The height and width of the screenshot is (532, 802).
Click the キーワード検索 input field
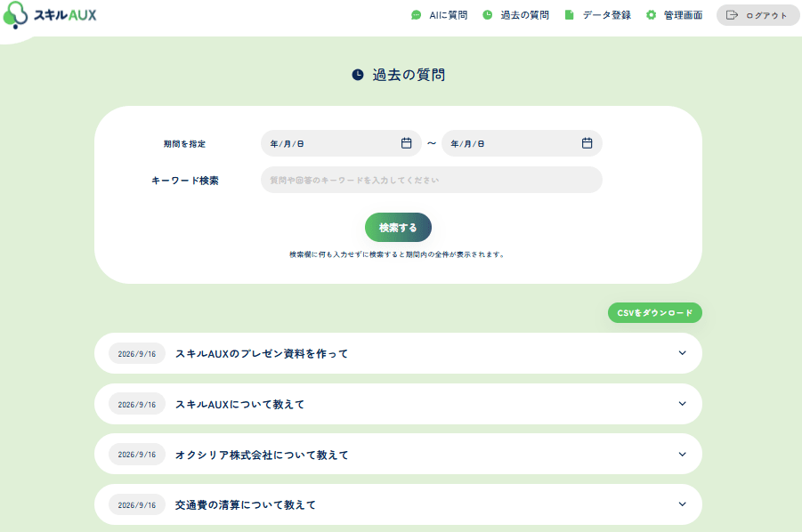point(432,180)
